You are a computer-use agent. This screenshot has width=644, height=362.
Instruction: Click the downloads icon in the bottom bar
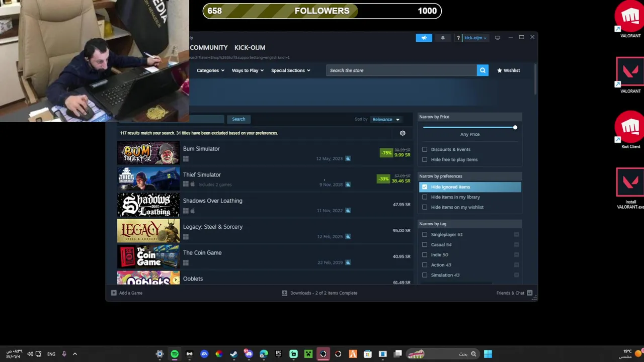pyautogui.click(x=284, y=293)
